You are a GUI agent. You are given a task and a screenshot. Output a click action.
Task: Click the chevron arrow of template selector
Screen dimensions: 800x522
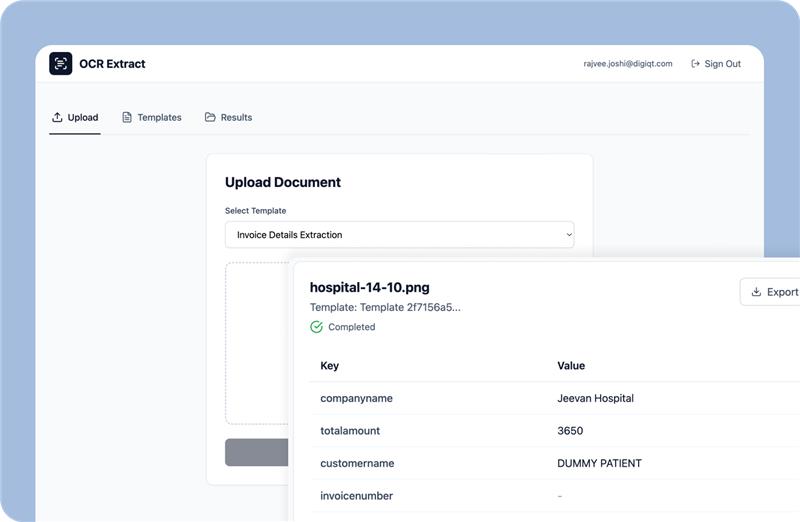569,235
